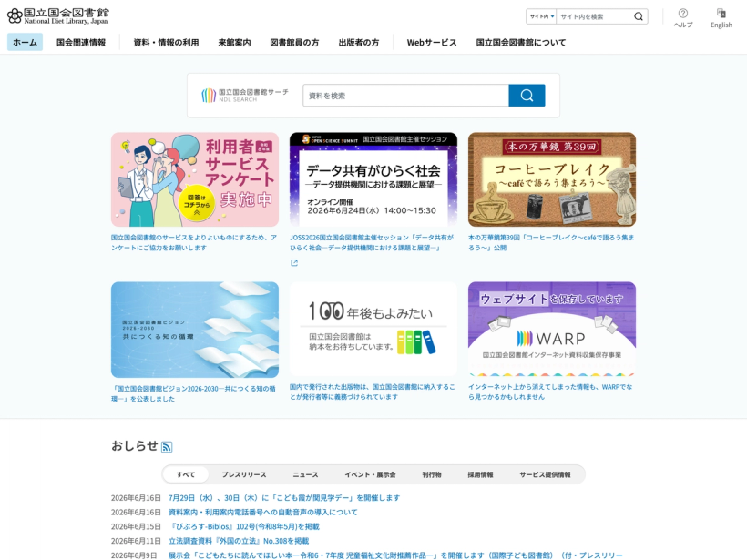Open the 資料・情報の利用 menu

(x=166, y=43)
